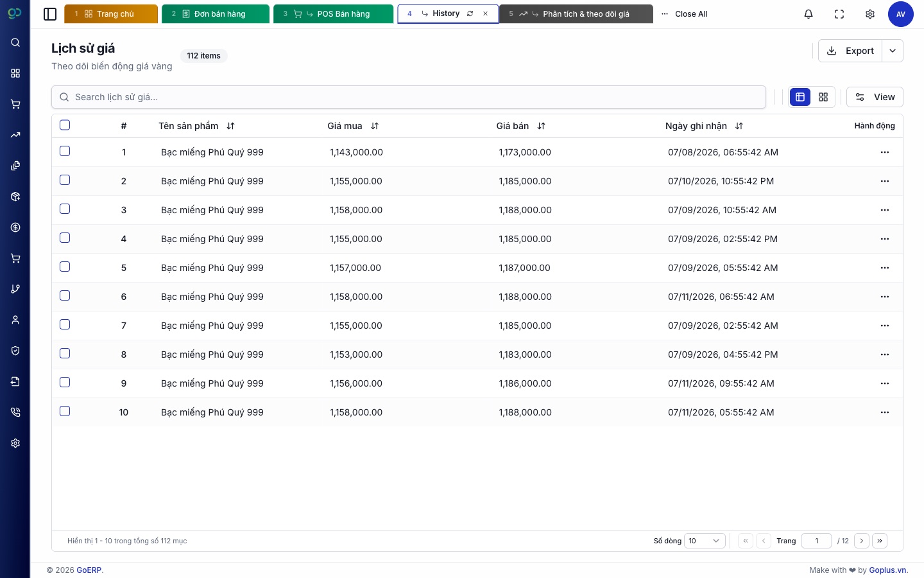Sort by Tên sản phẩm column
The height and width of the screenshot is (578, 924).
(196, 126)
